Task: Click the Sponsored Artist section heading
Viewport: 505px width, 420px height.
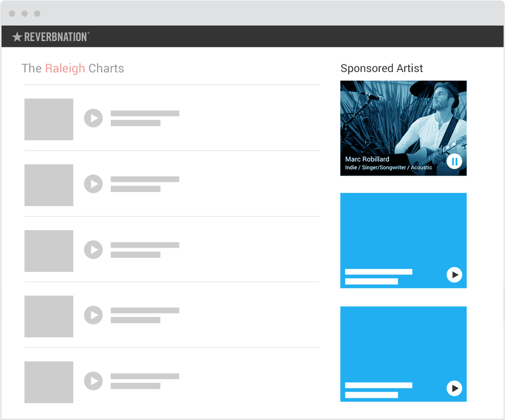Action: [x=382, y=68]
